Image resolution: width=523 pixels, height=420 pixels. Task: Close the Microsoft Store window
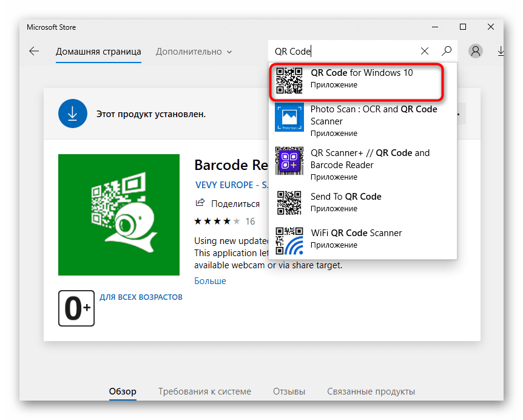(x=491, y=27)
